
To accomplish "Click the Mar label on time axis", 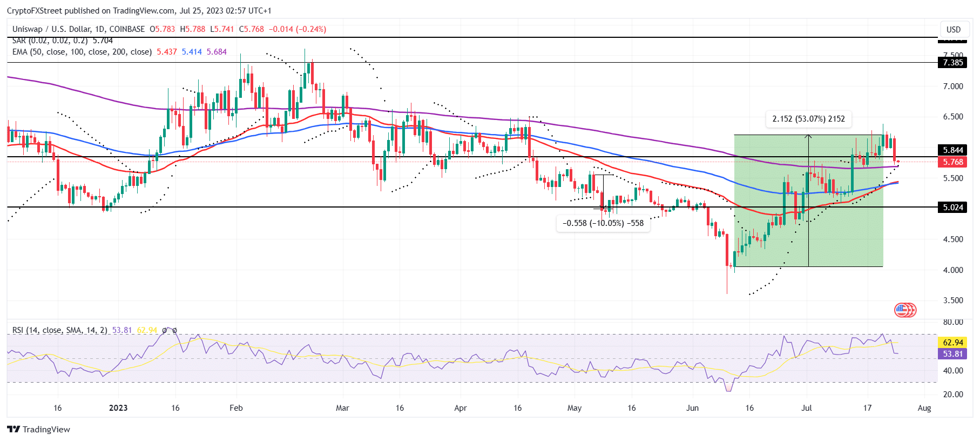I will pyautogui.click(x=342, y=408).
